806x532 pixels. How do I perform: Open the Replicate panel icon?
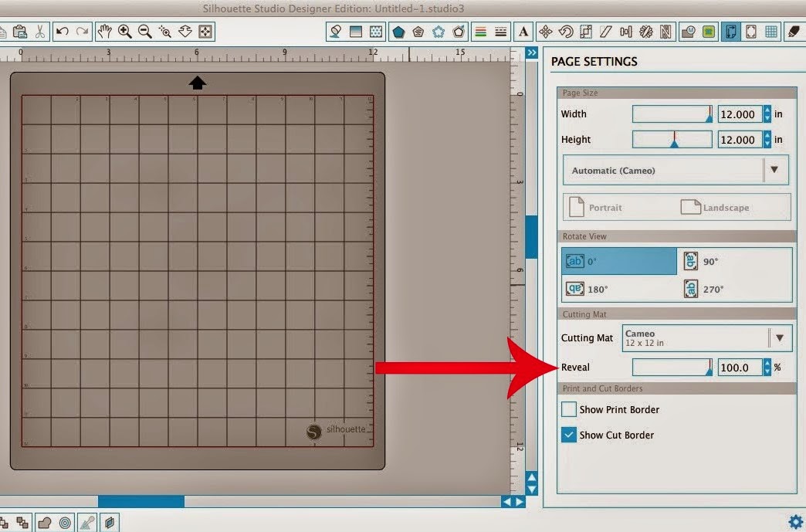click(x=645, y=32)
